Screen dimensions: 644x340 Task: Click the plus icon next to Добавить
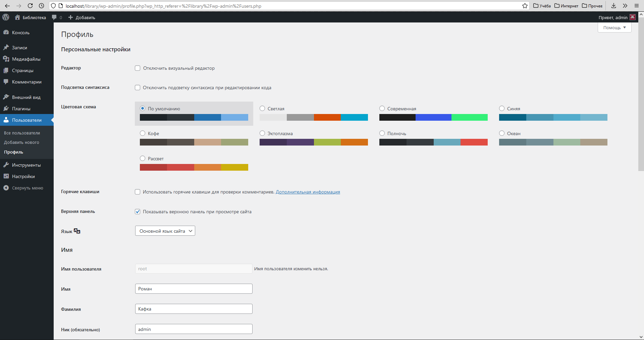pyautogui.click(x=70, y=17)
